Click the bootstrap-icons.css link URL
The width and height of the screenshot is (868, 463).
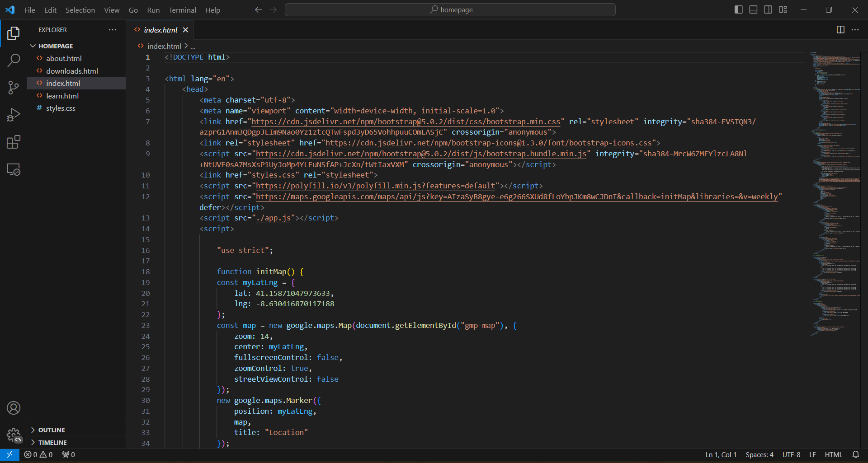[x=489, y=143]
